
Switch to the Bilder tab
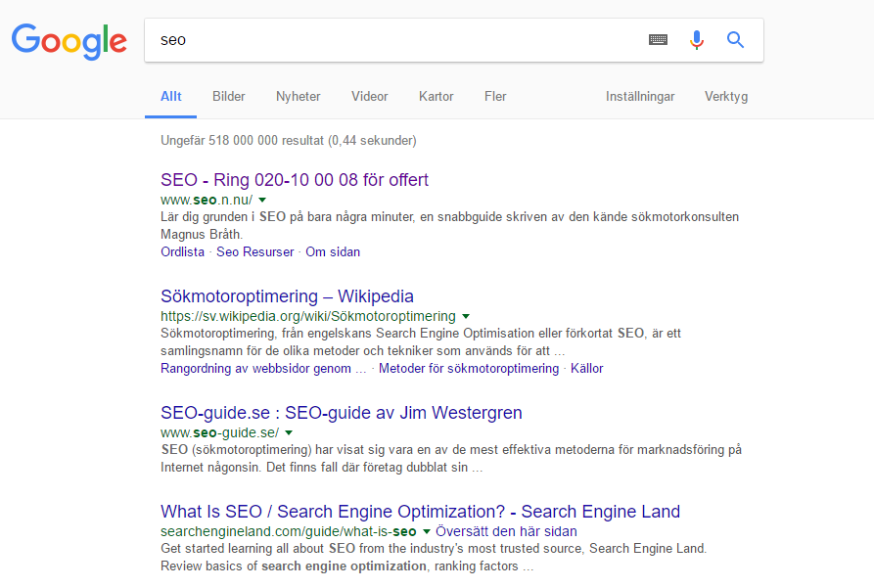coord(229,97)
